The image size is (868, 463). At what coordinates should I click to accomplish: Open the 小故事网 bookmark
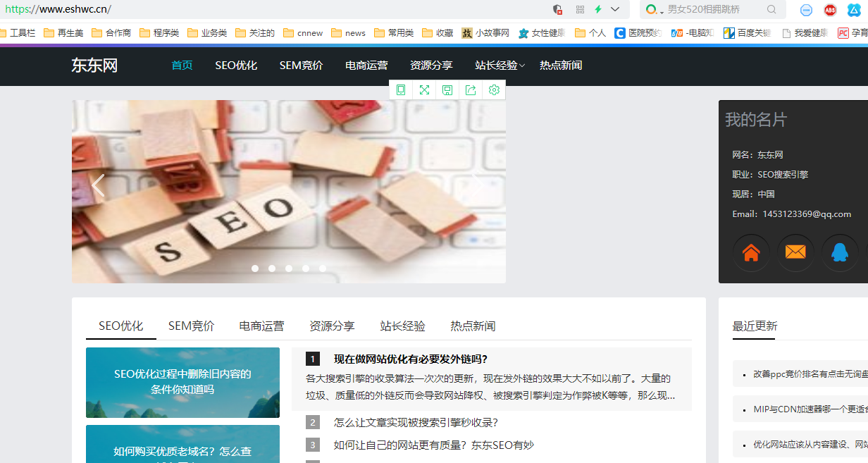coord(485,33)
